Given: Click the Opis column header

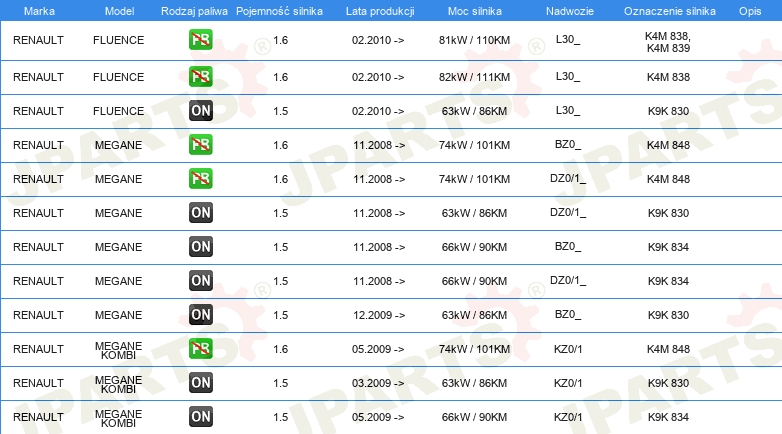Looking at the screenshot, I should [750, 11].
